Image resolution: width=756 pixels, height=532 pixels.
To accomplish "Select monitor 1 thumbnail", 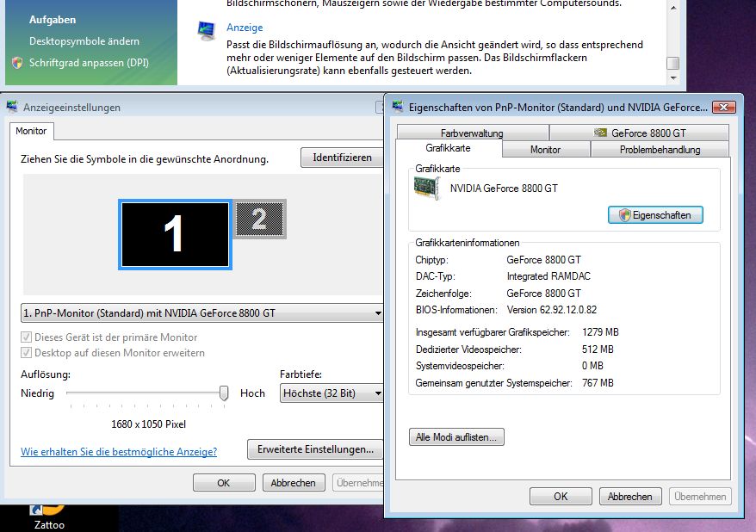I will (x=175, y=234).
